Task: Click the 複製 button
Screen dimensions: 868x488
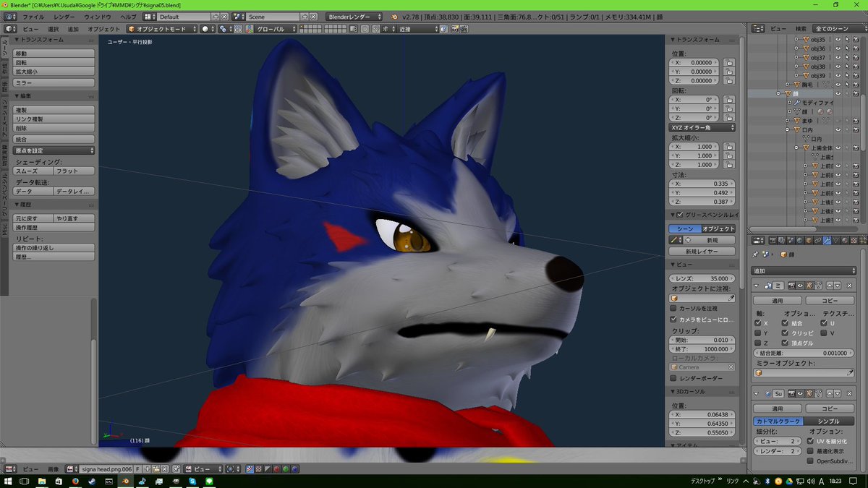Action: click(x=54, y=110)
